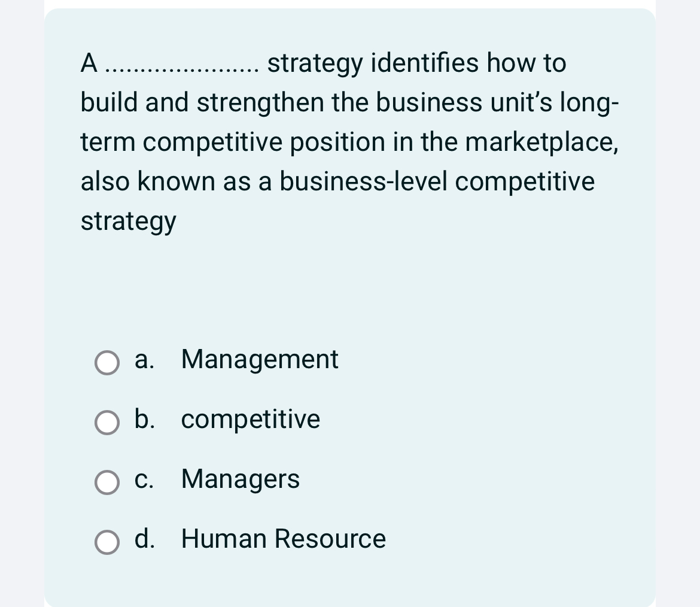The height and width of the screenshot is (607, 700).
Task: Click the text 'competitive' next to option b
Action: pyautogui.click(x=250, y=420)
